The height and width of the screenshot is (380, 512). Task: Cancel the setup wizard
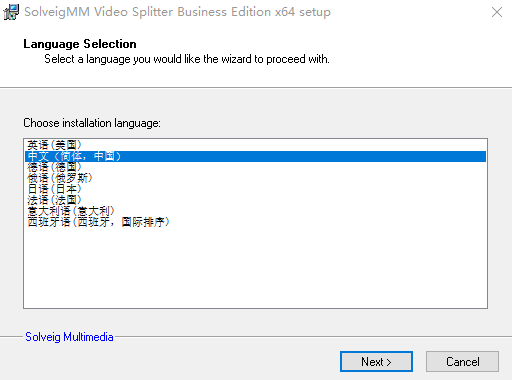(462, 362)
